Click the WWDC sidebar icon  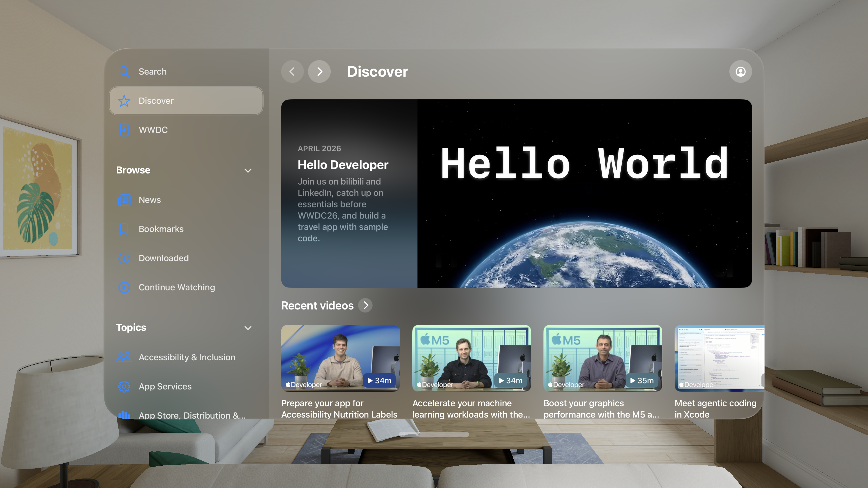(124, 130)
